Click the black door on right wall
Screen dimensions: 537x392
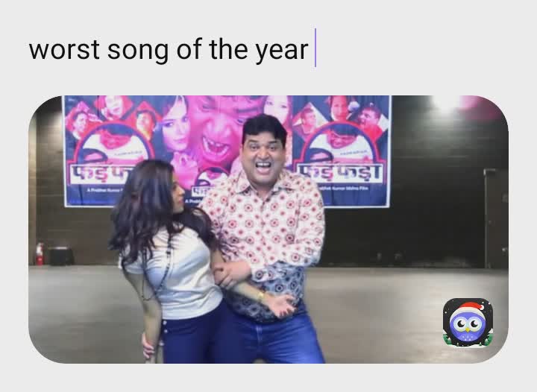[x=495, y=219]
